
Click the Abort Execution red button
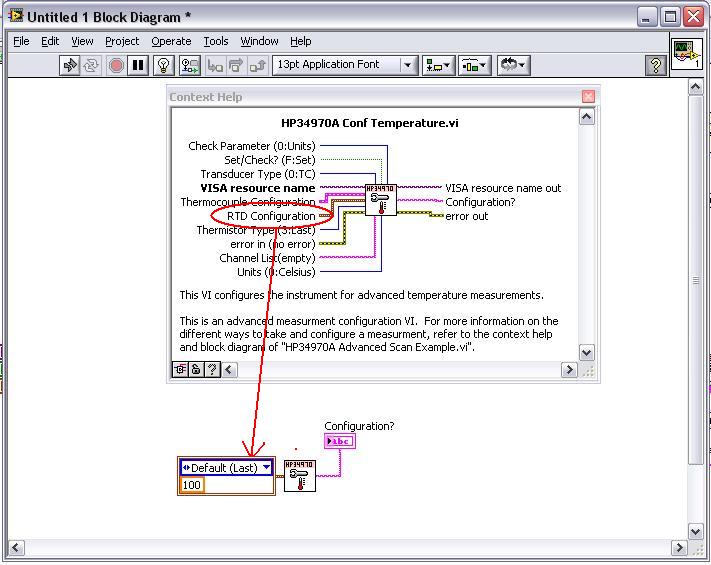tap(116, 65)
